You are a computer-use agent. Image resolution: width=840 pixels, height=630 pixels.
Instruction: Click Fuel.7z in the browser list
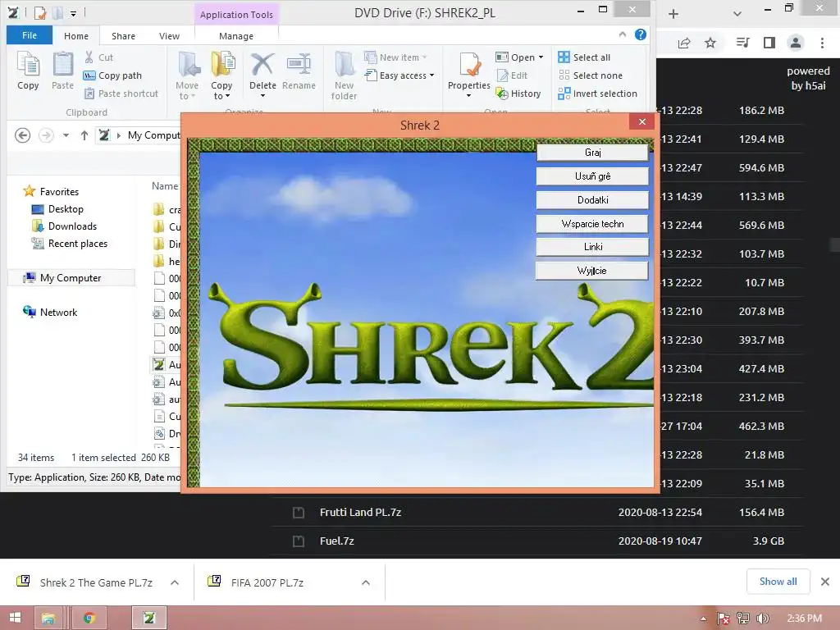(x=336, y=541)
